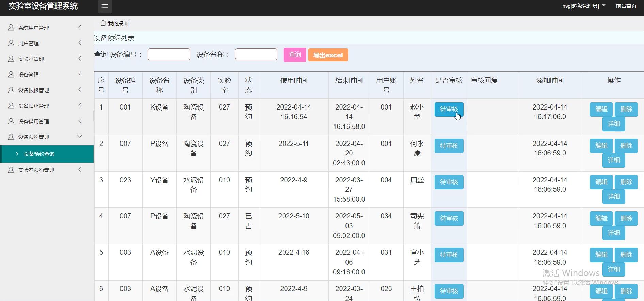Click 待审核 for 何永康 row

(x=449, y=146)
